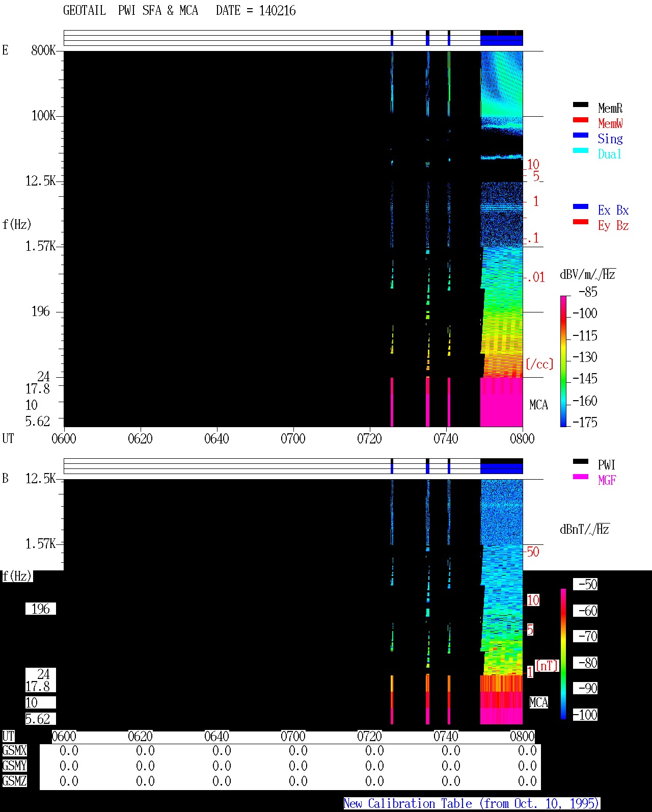Click the MemW legend label
Image resolution: width=652 pixels, height=812 pixels.
tap(610, 123)
